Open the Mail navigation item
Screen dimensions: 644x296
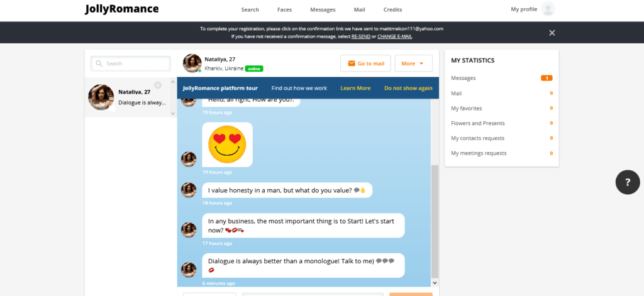359,10
